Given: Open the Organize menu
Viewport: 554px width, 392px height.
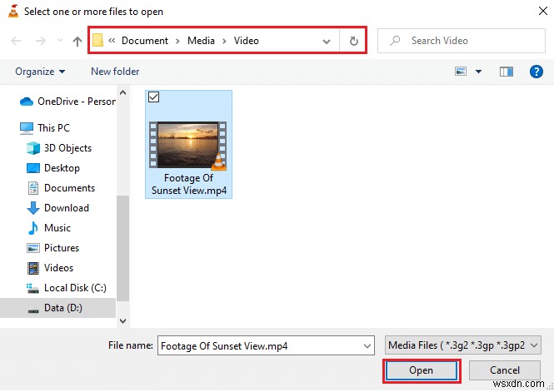Looking at the screenshot, I should pyautogui.click(x=40, y=72).
